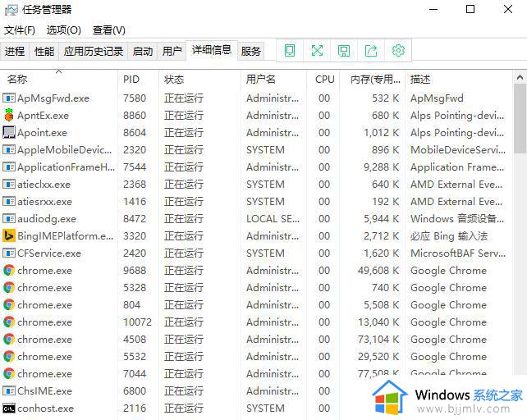
Task: Click the MicrosoftBAF Serv... description
Action: 458,253
